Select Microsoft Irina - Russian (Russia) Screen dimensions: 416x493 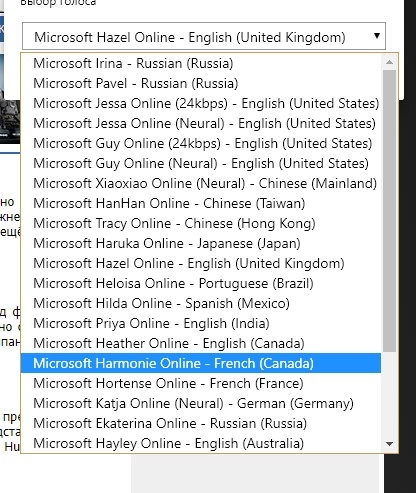(x=201, y=63)
